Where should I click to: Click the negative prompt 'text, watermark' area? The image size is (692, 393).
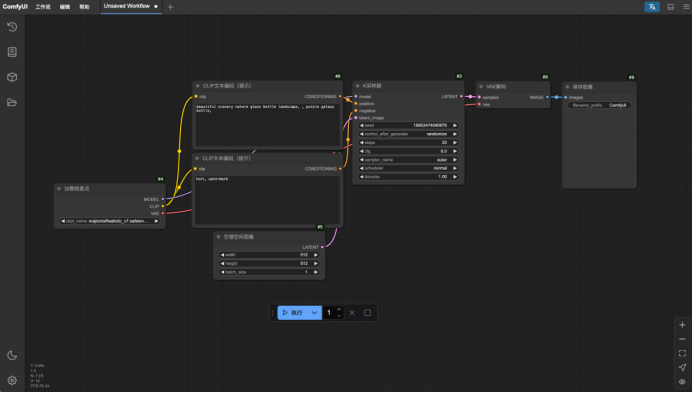tap(267, 200)
